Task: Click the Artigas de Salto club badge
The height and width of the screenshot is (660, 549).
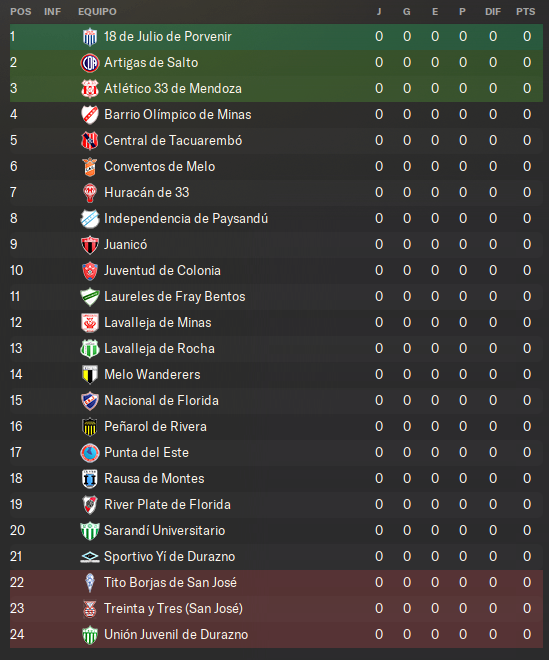Action: [x=90, y=63]
